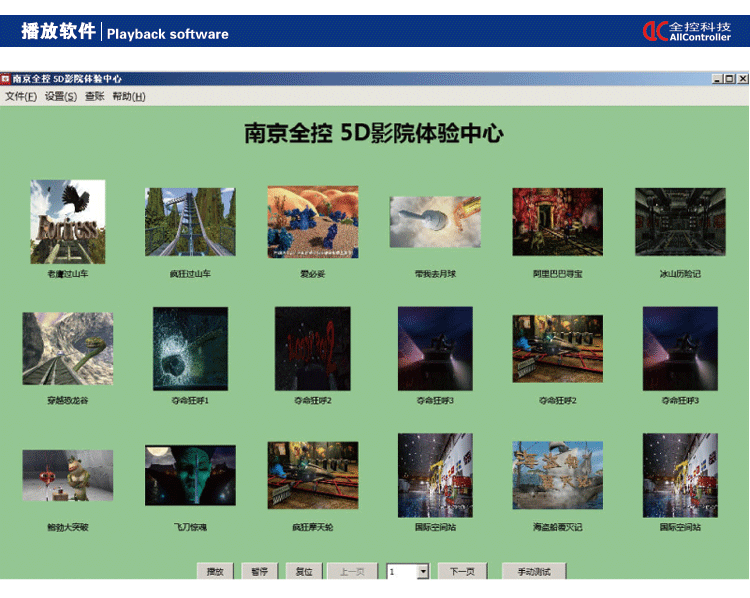The width and height of the screenshot is (750, 598).
Task: Choose the 疯狂过山车 roller coaster thumbnail
Action: pos(190,222)
